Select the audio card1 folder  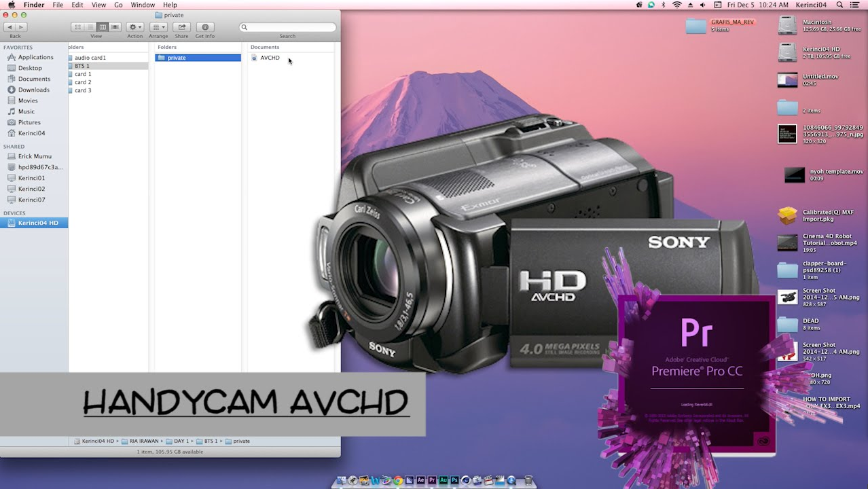[109, 58]
